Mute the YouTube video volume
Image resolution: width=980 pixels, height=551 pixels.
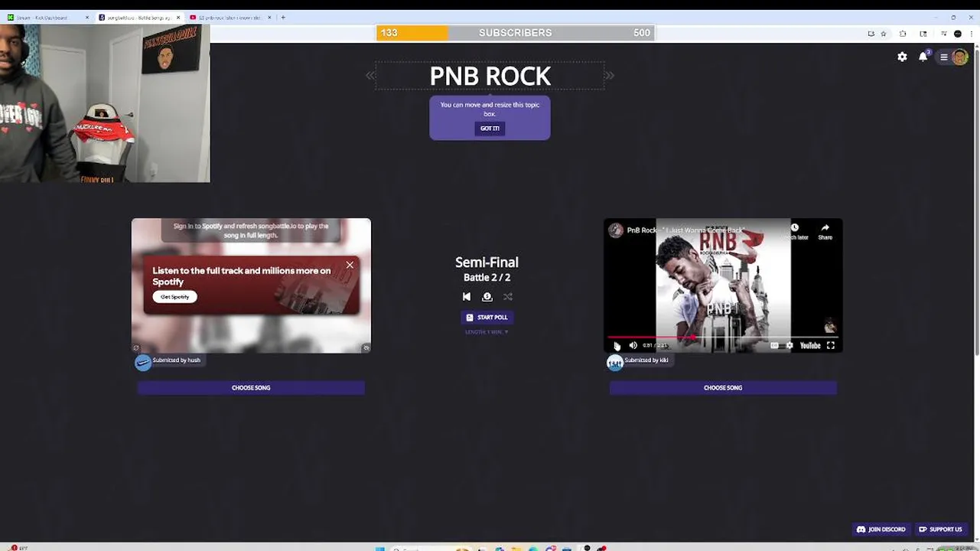633,345
